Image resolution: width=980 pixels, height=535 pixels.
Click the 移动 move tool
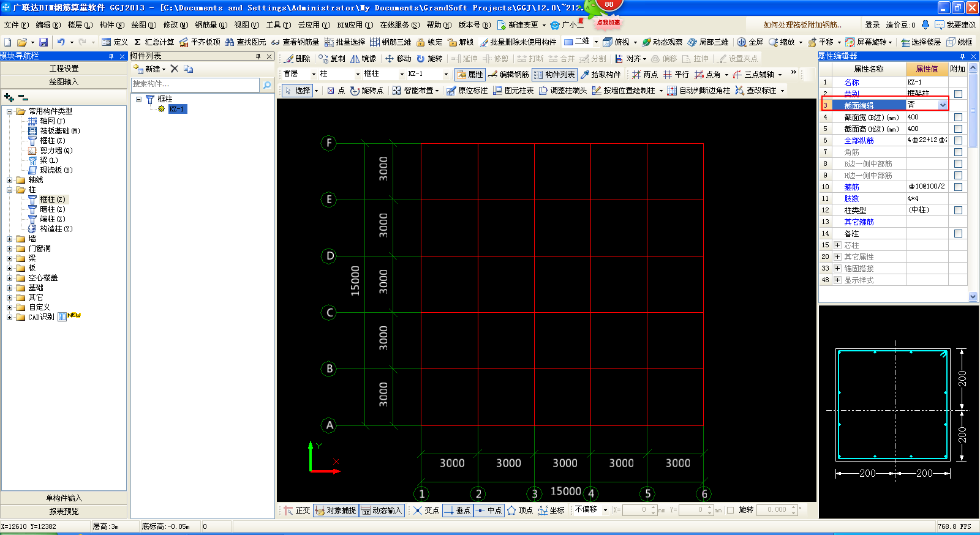click(x=398, y=59)
